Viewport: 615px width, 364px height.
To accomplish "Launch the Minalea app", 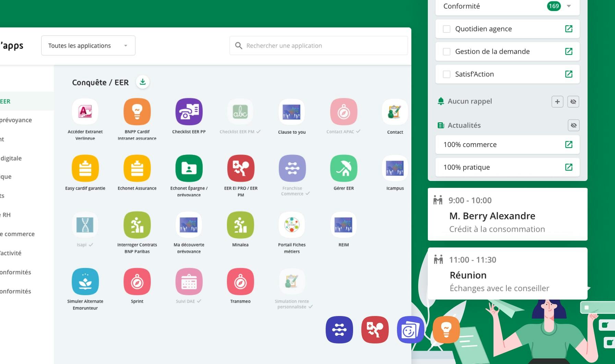I will 240,225.
